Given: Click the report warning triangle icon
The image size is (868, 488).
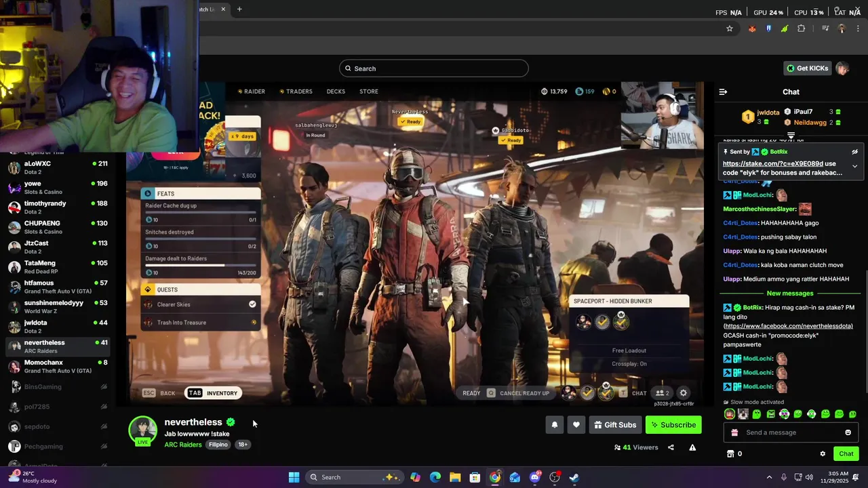Looking at the screenshot, I should tap(692, 447).
